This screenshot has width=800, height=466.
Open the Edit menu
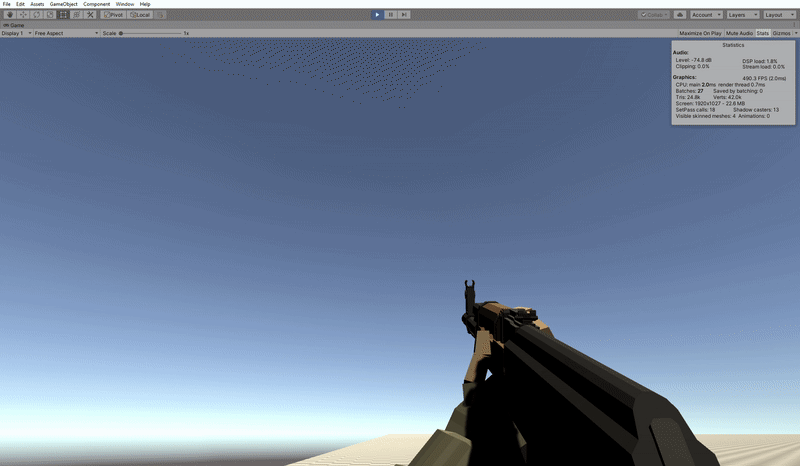tap(20, 4)
